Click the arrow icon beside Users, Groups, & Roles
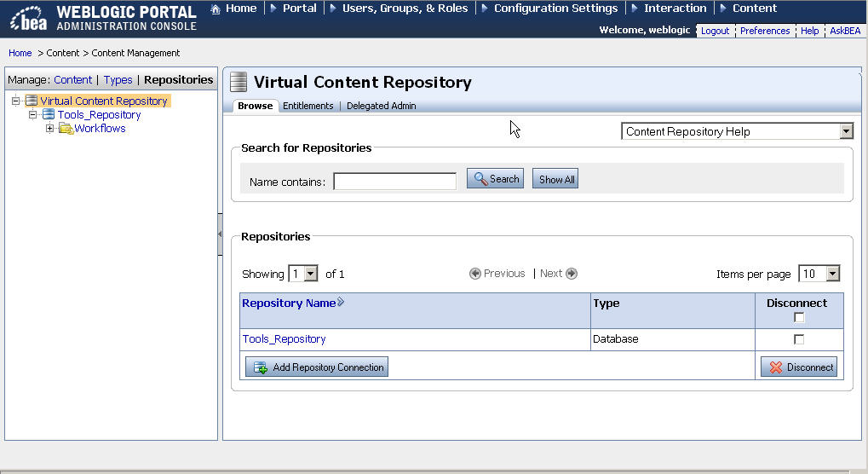868x474 pixels. (x=333, y=9)
